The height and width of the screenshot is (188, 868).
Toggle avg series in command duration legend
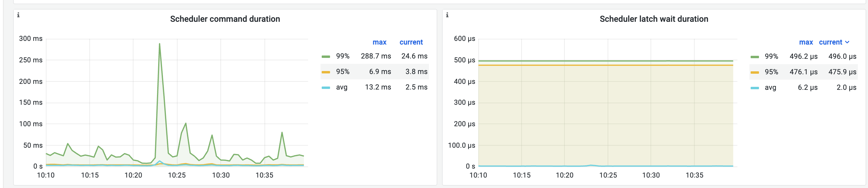341,87
